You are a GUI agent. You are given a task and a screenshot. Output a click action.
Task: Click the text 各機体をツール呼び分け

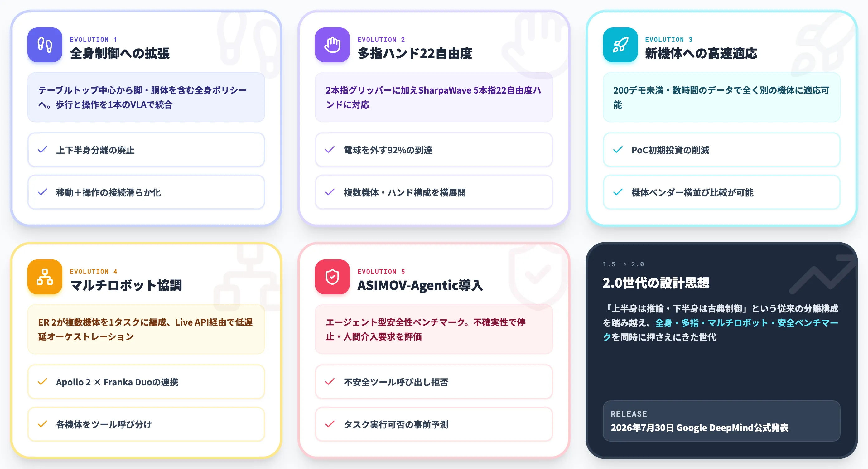click(104, 424)
